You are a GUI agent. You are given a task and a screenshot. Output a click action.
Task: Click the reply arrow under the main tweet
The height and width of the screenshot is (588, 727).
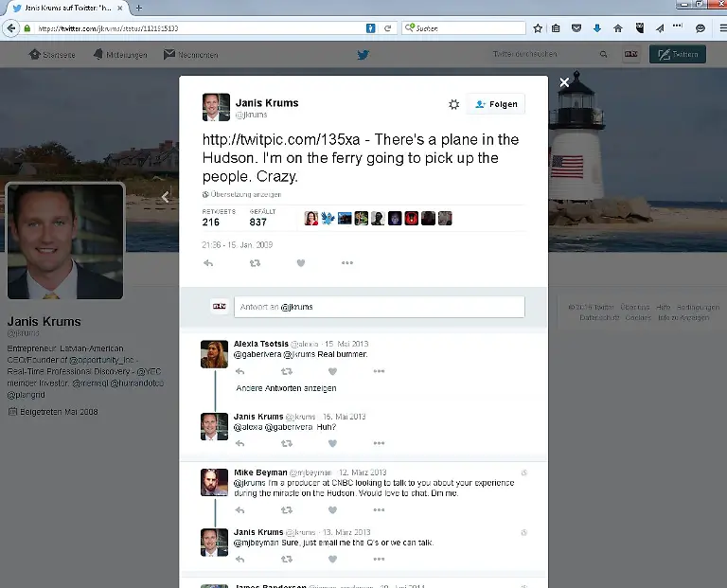coord(208,263)
